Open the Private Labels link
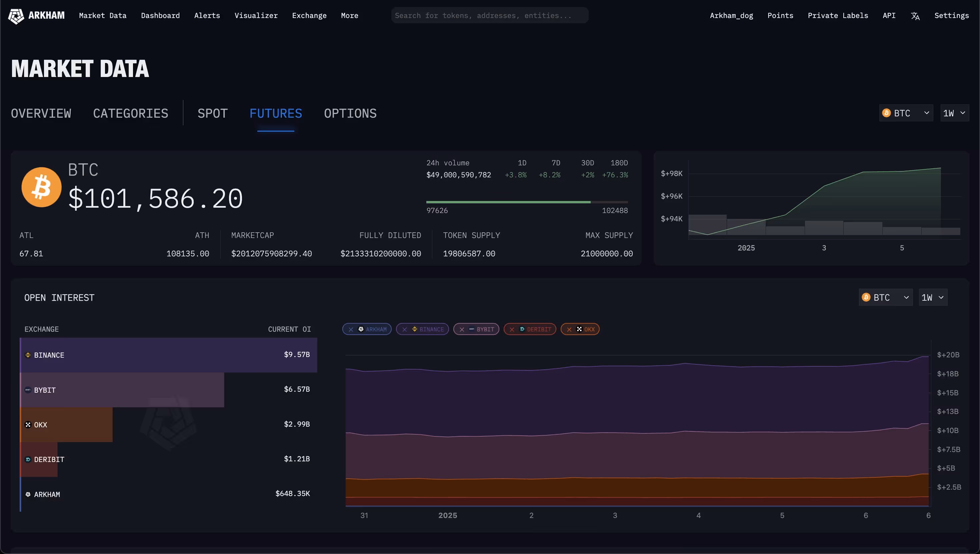The image size is (980, 554). (x=838, y=16)
